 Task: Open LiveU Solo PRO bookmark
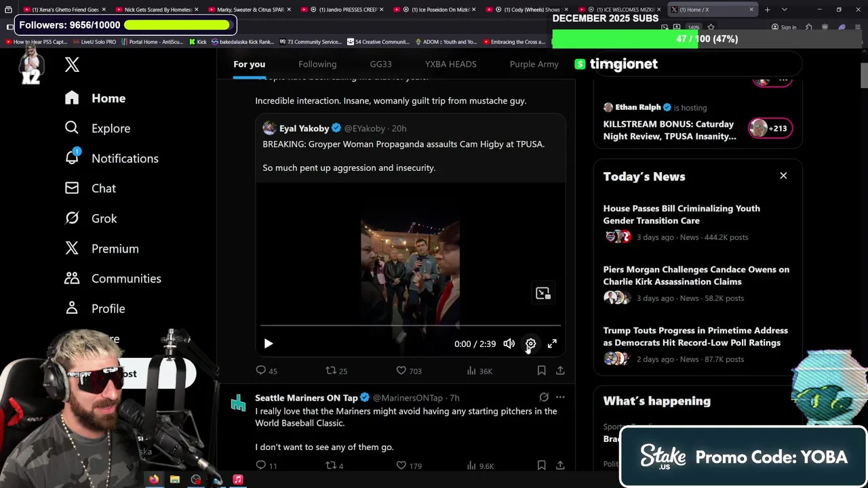pos(94,42)
